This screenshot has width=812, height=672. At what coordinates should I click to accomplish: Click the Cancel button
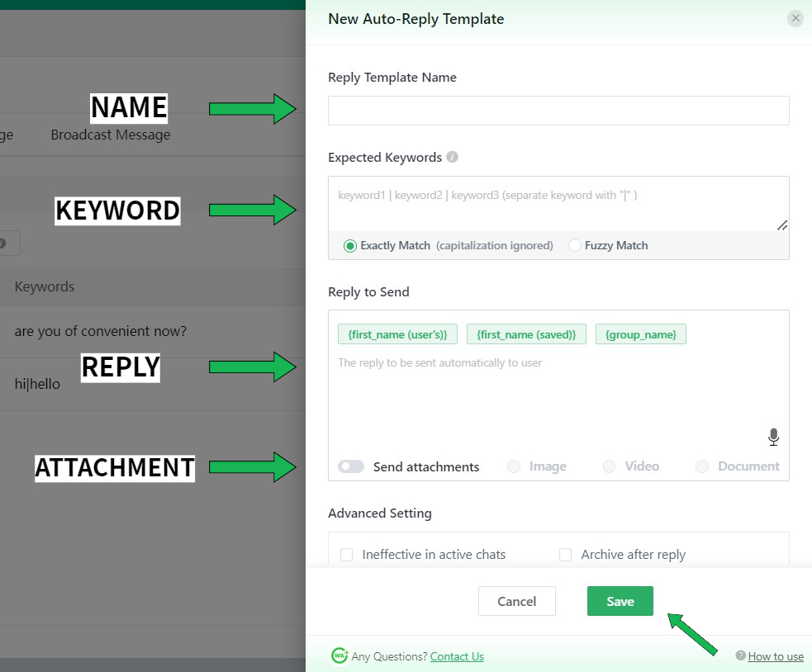click(x=517, y=601)
